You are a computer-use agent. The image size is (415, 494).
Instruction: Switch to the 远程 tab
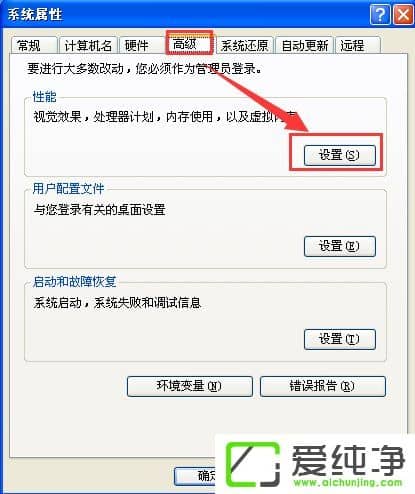tap(358, 45)
